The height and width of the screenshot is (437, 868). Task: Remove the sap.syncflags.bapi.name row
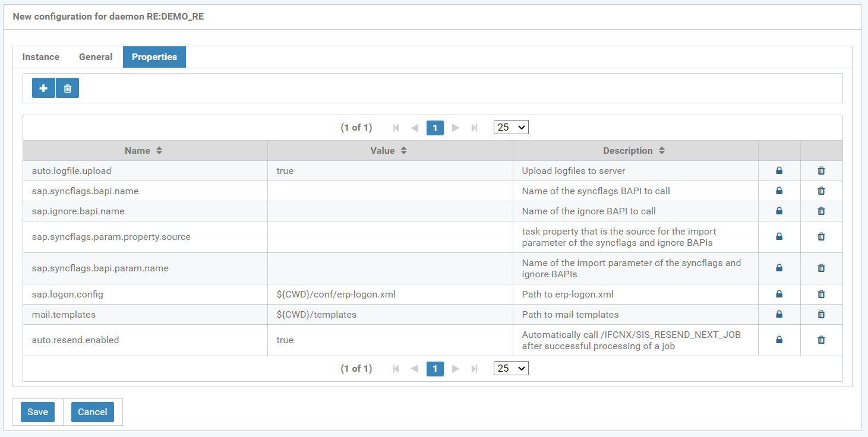(821, 191)
